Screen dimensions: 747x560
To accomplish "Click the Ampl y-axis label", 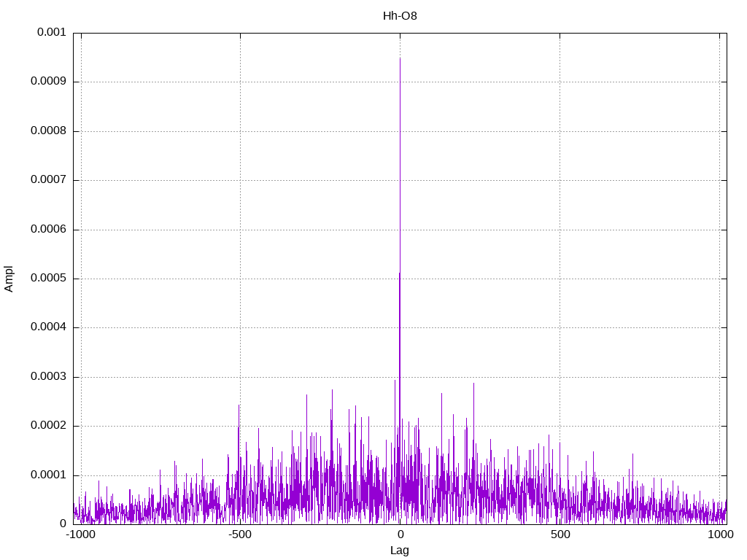I will [9, 279].
